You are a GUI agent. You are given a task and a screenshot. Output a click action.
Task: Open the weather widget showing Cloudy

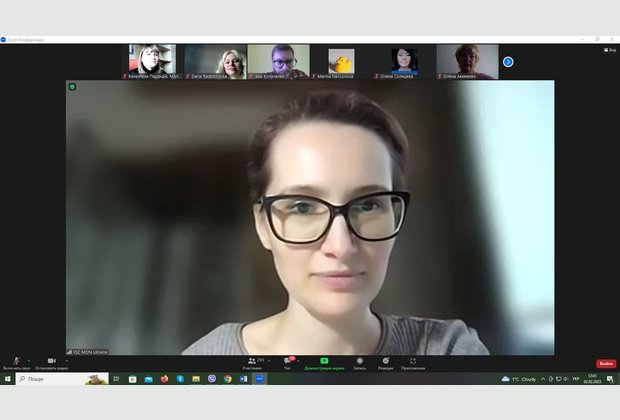[x=518, y=379]
